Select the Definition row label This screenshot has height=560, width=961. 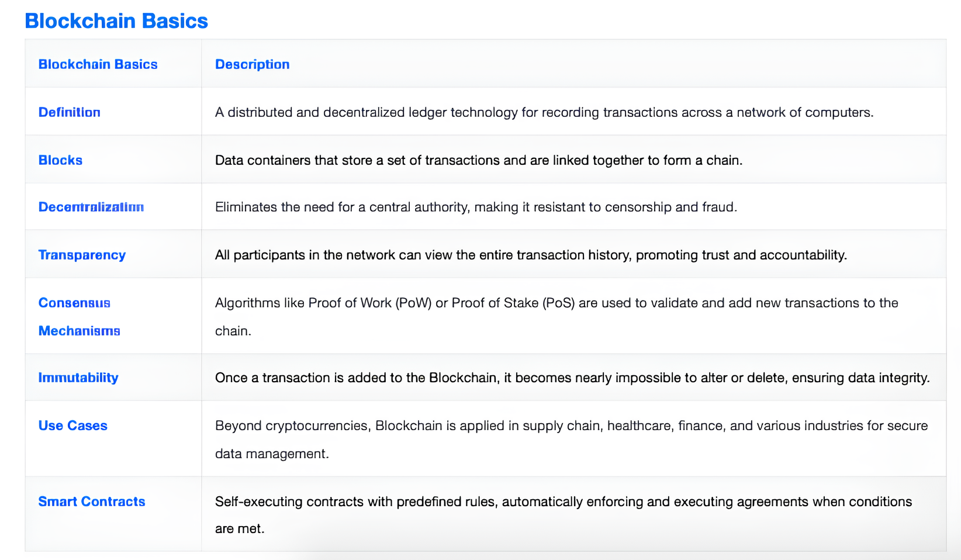click(x=69, y=112)
